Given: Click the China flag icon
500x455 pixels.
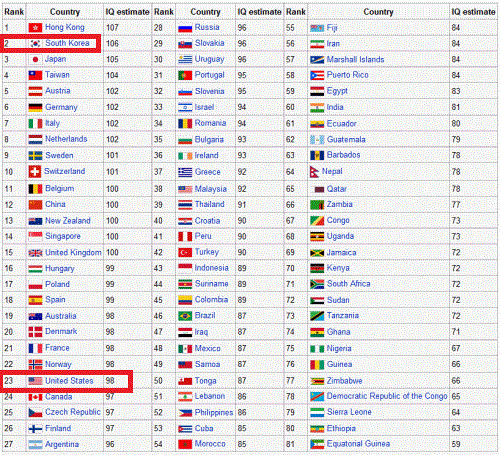Looking at the screenshot, I should 35,205.
